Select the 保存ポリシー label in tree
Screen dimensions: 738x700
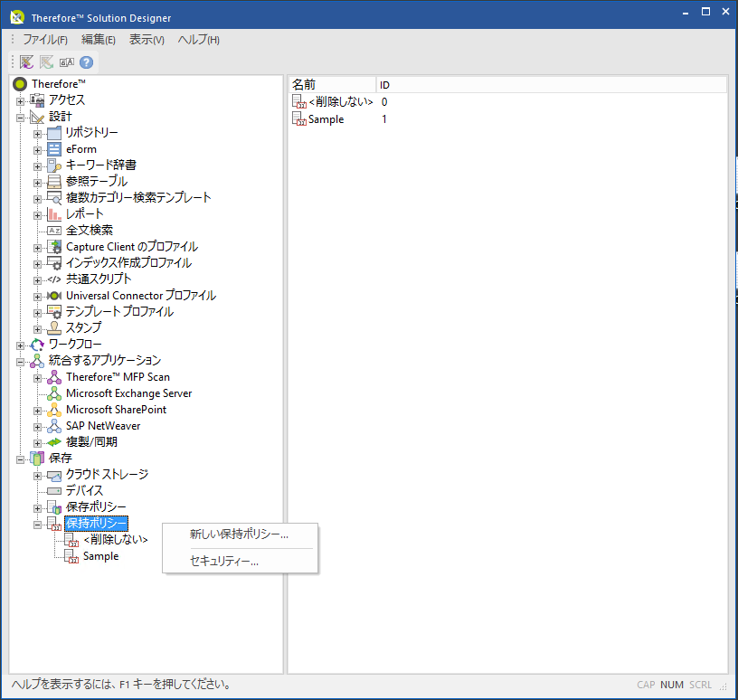[96, 507]
